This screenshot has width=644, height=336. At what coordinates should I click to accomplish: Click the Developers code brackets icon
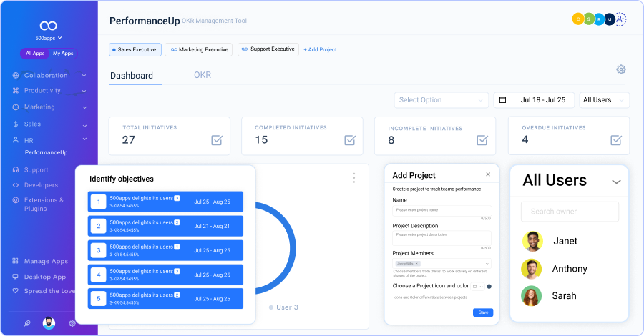[16, 185]
